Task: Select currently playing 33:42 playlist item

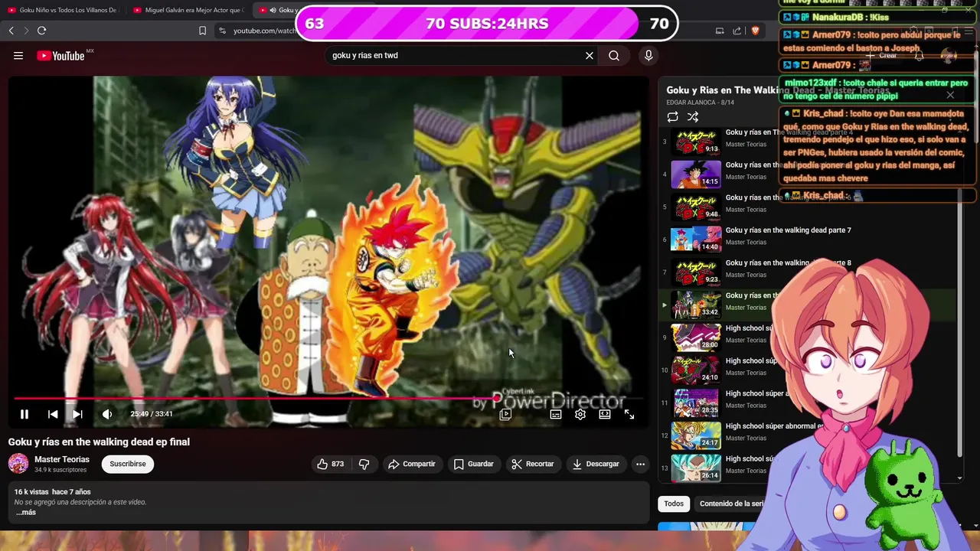Action: point(696,305)
